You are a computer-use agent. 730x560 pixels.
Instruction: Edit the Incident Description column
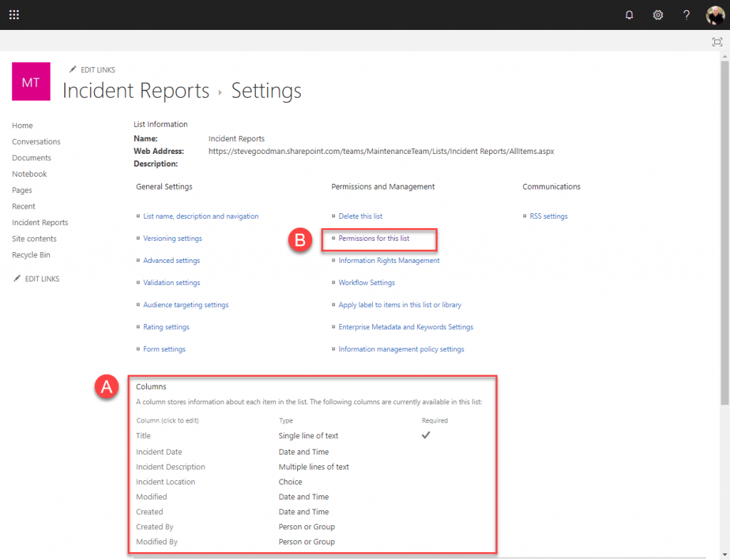click(170, 467)
